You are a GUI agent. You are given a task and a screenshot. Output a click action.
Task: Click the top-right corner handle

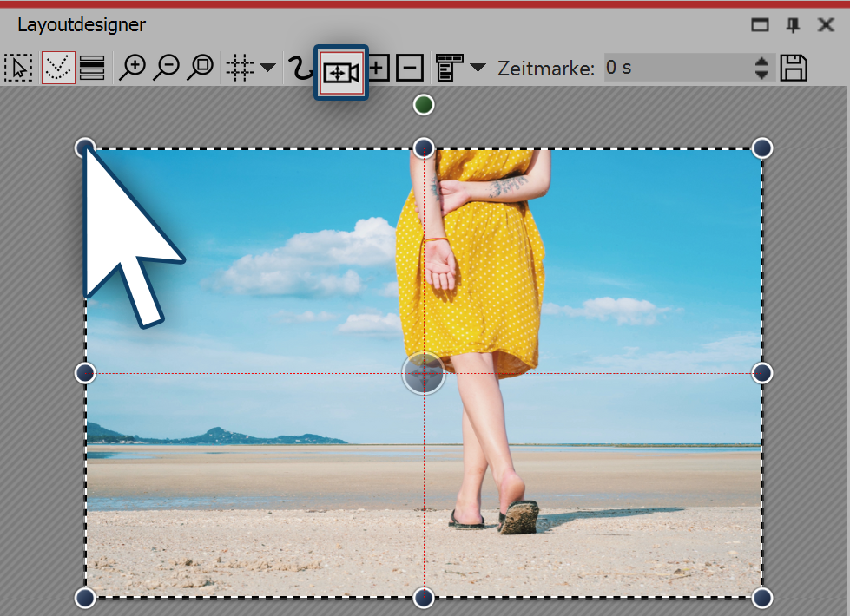(762, 147)
